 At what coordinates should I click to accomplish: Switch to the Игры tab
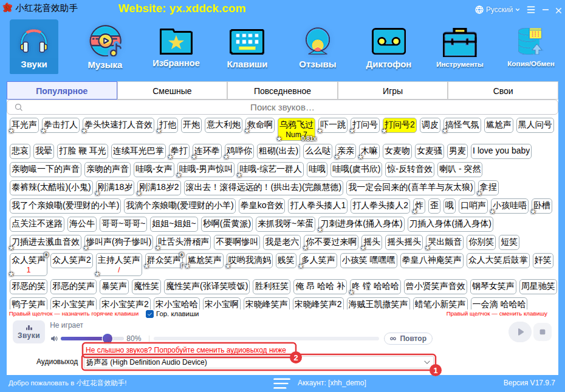coord(392,90)
